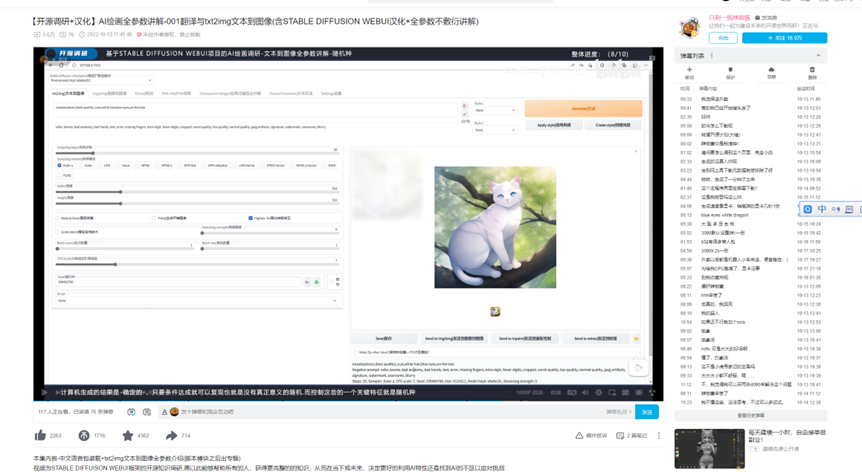Open uploader avatar profile picture
This screenshot has width=862, height=472.
pos(689,27)
